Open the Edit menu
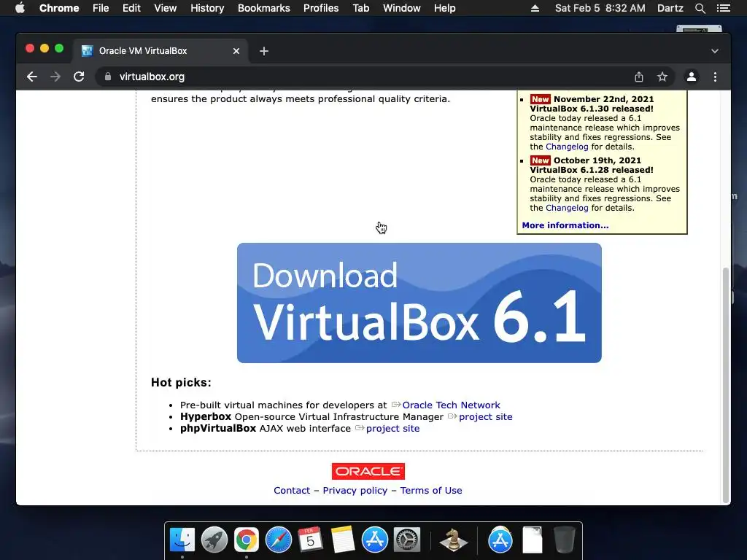The width and height of the screenshot is (747, 560). point(131,8)
